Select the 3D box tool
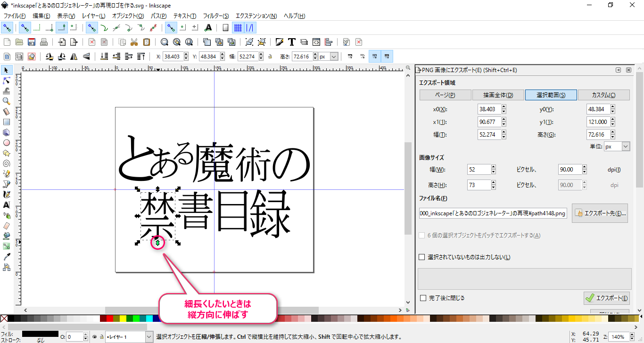 tap(7, 132)
